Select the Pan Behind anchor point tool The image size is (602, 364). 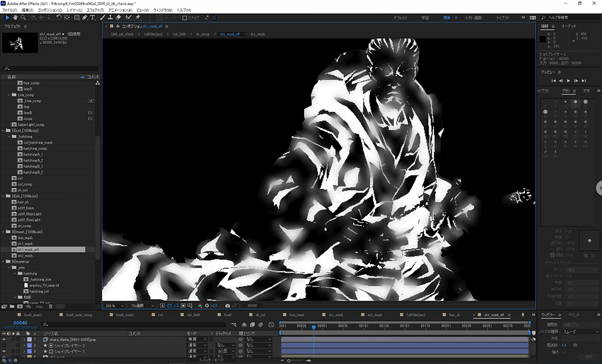67,17
